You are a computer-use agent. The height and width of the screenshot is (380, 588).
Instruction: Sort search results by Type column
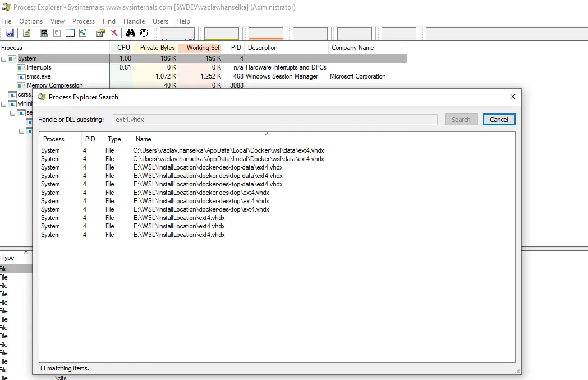pos(117,139)
